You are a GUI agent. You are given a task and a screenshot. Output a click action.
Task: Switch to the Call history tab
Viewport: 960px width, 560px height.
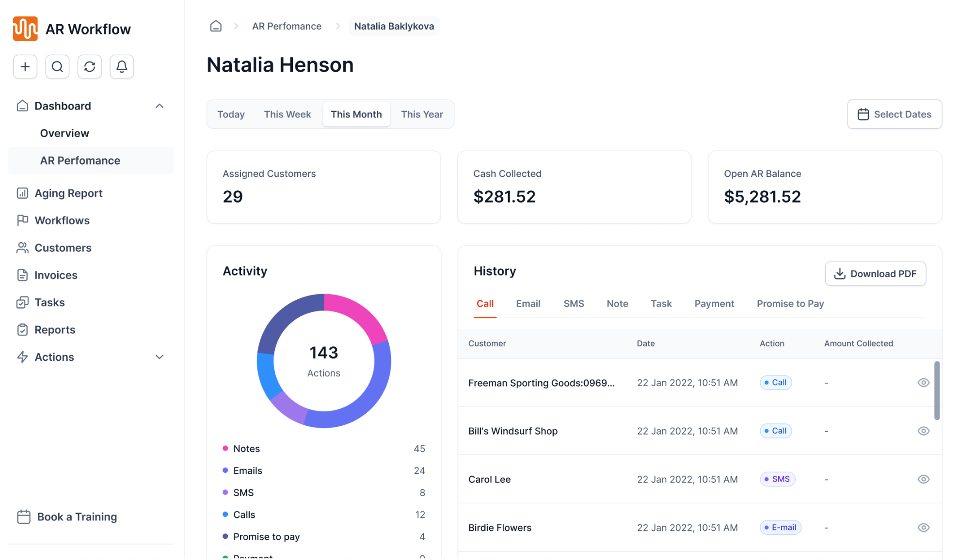485,304
